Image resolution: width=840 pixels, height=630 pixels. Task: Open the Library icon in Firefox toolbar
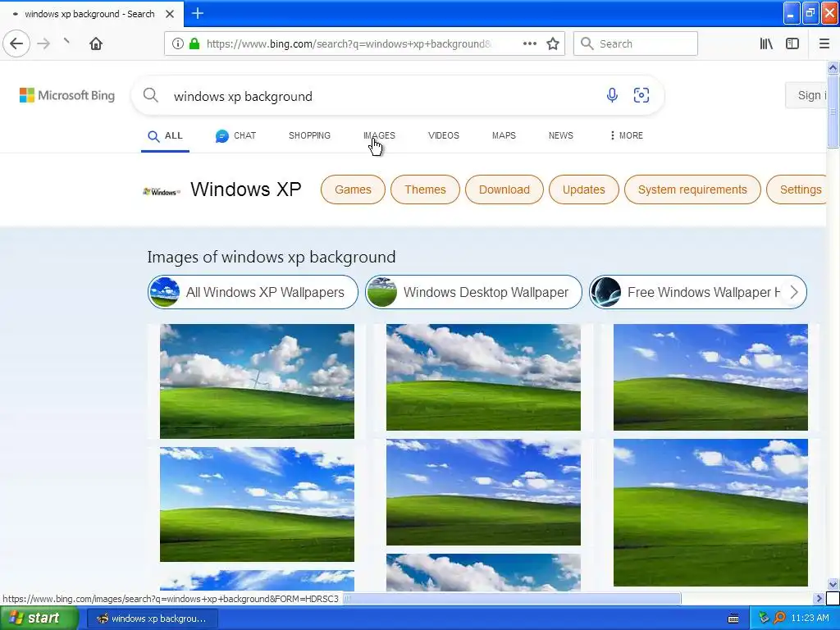pyautogui.click(x=766, y=43)
